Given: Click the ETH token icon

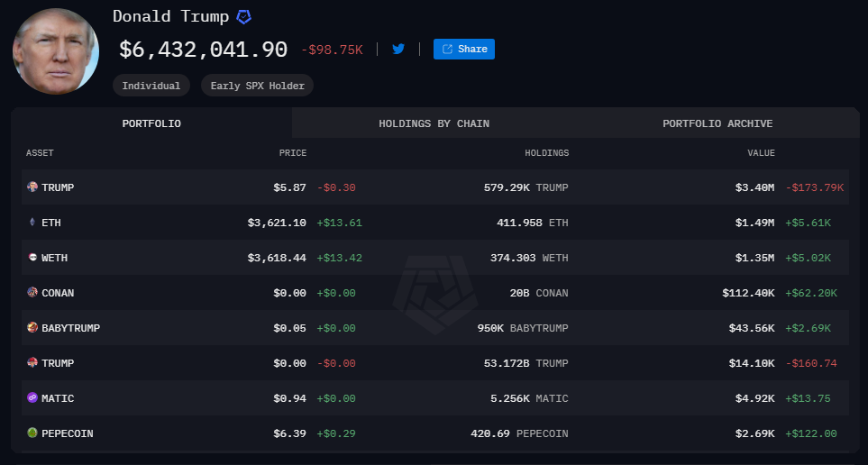Looking at the screenshot, I should [x=32, y=223].
